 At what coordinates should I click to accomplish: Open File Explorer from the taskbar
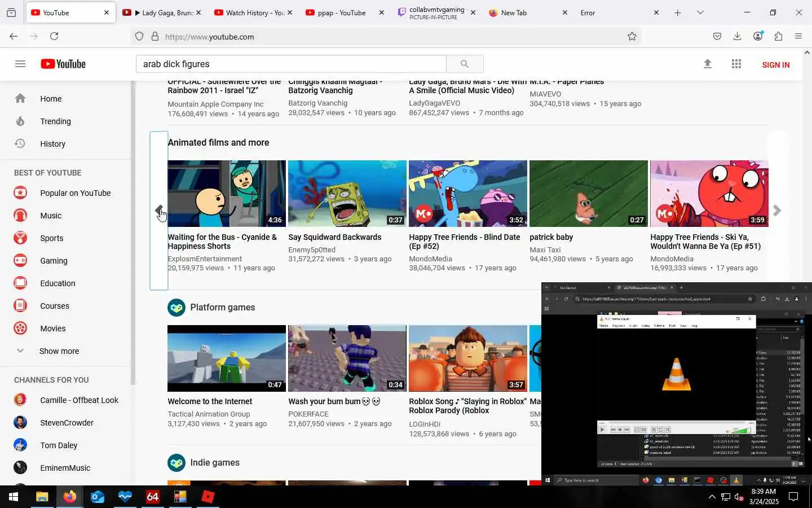42,497
